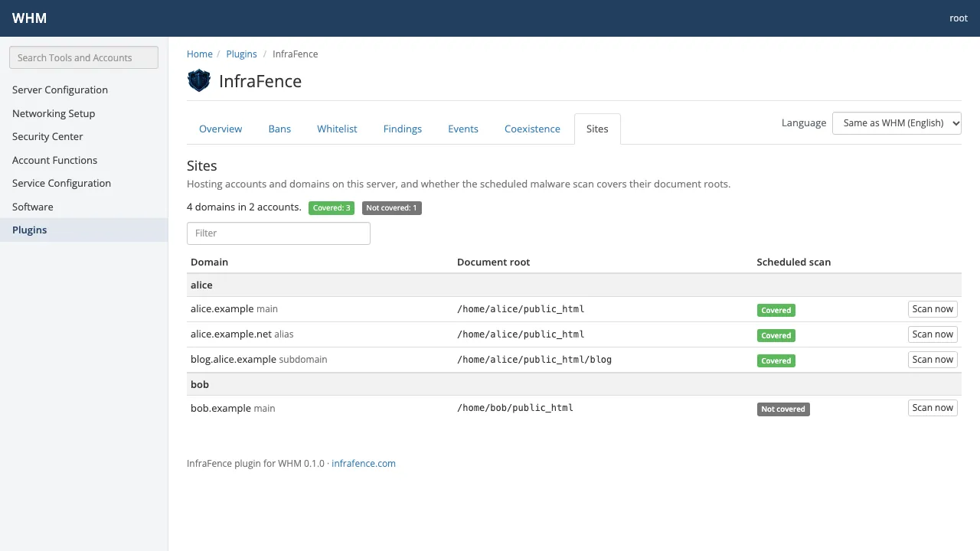Click the Covered badge for alice.example.net

pos(776,336)
